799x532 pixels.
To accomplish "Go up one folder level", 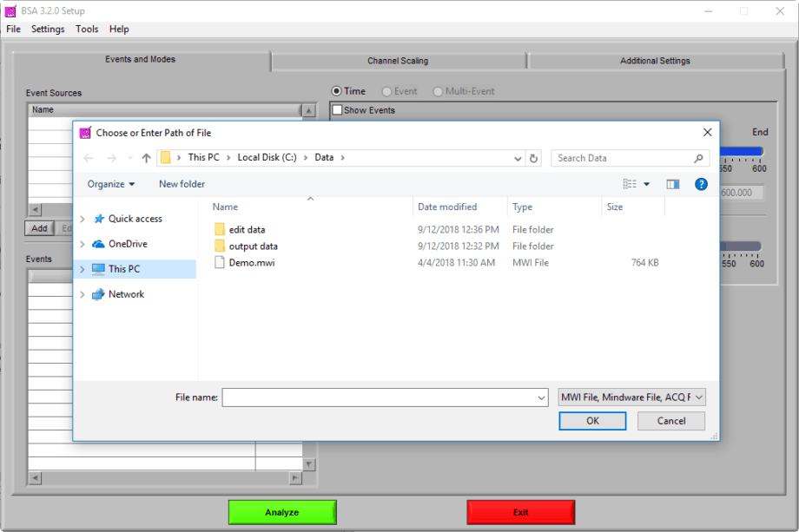I will (145, 157).
